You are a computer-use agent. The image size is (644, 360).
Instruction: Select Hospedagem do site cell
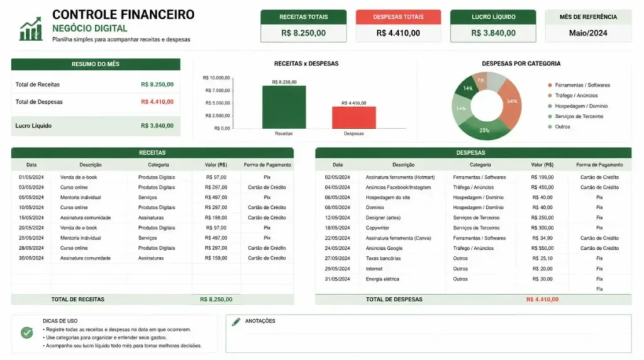388,198
